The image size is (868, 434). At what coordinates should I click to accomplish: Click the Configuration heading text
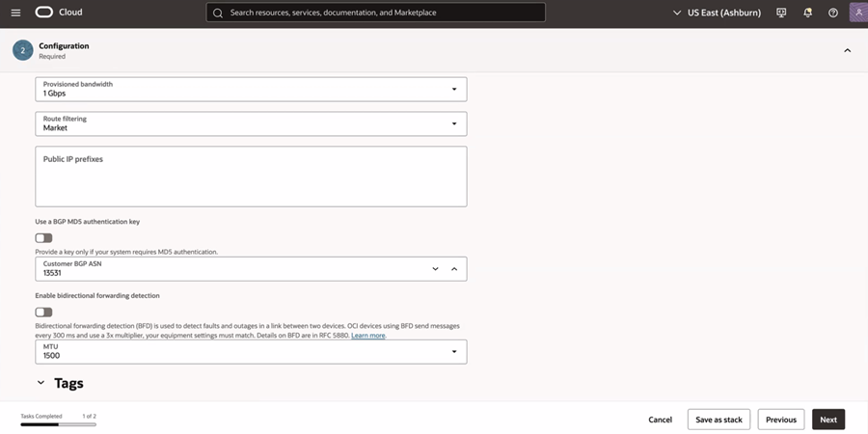[x=64, y=46]
